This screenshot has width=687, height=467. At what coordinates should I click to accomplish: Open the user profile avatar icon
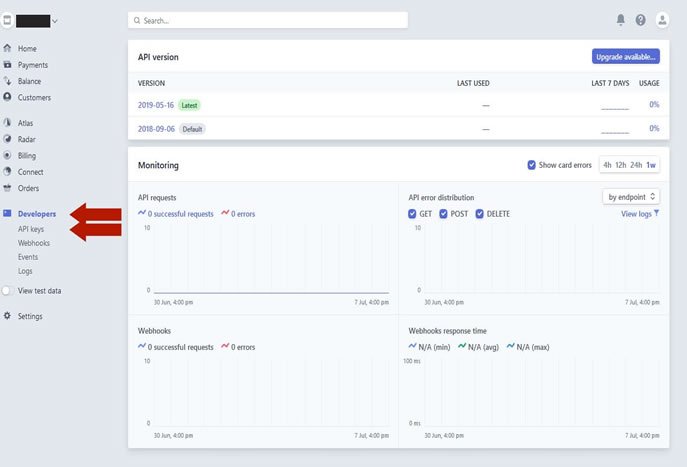pyautogui.click(x=661, y=20)
